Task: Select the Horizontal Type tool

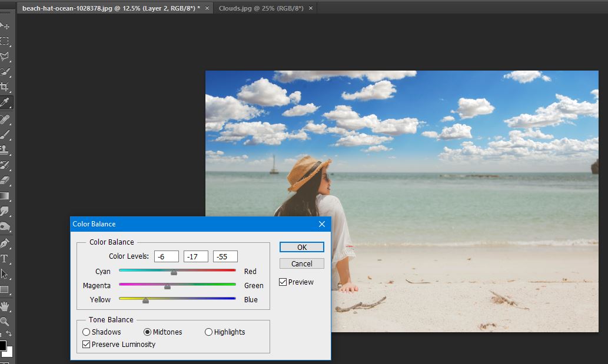Action: (5, 259)
